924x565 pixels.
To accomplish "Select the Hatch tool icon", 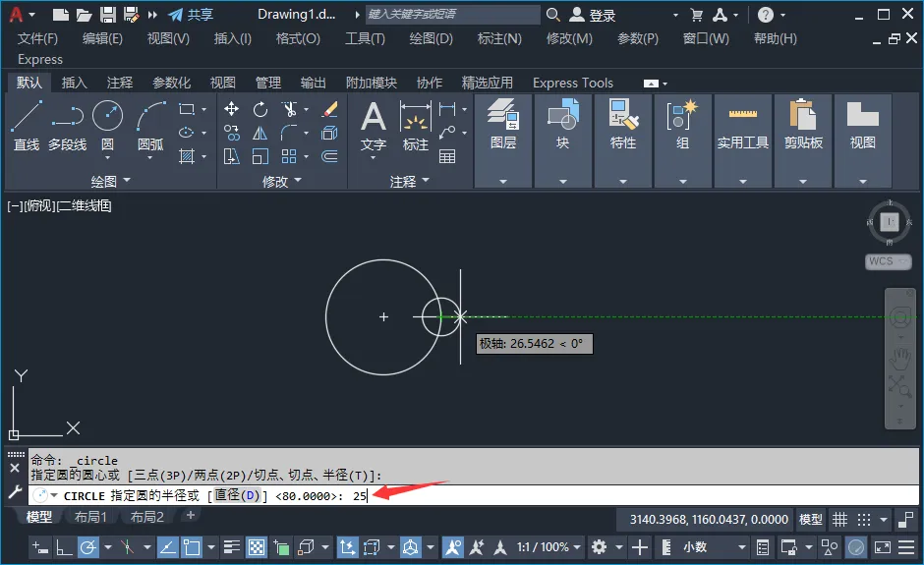I will click(187, 156).
